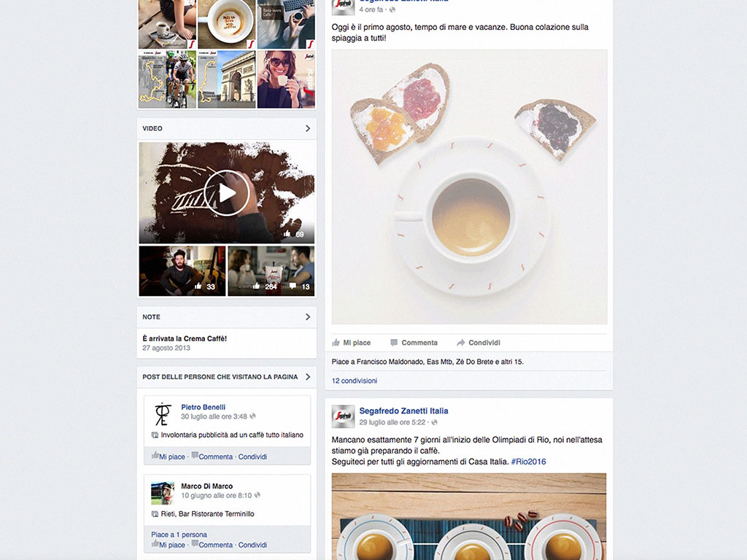Click the Commenta speech bubble on breakfast post
Image resolution: width=747 pixels, height=560 pixels.
point(394,343)
